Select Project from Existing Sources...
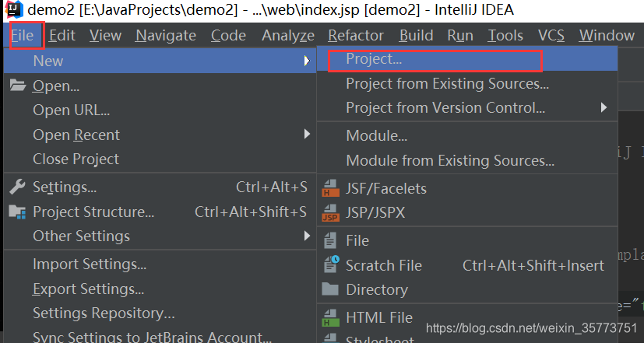Screen dimensions: 644x343 pos(467,84)
